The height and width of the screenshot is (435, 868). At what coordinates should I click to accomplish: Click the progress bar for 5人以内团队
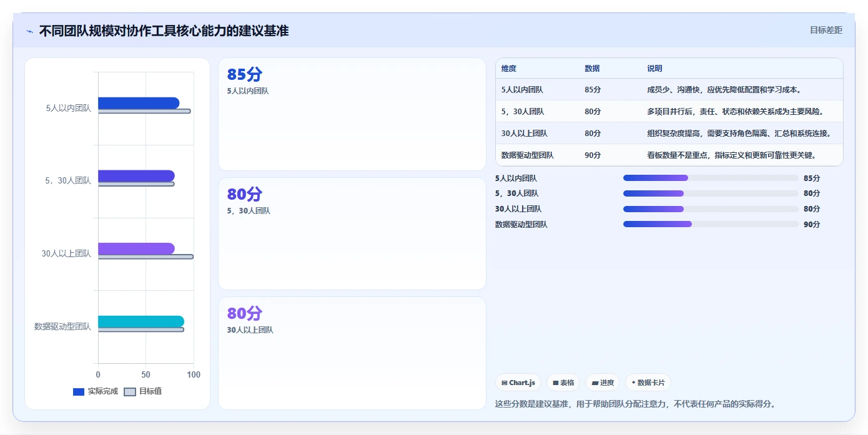tap(711, 178)
